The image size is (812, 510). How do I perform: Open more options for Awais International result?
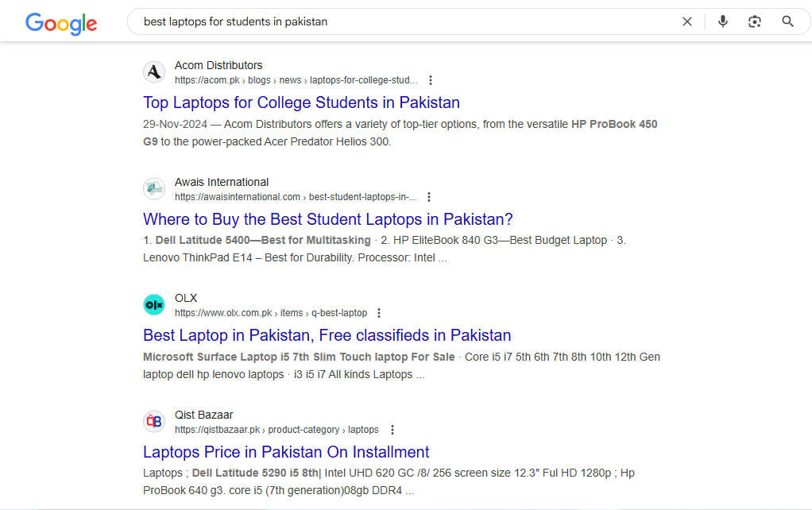(x=429, y=197)
